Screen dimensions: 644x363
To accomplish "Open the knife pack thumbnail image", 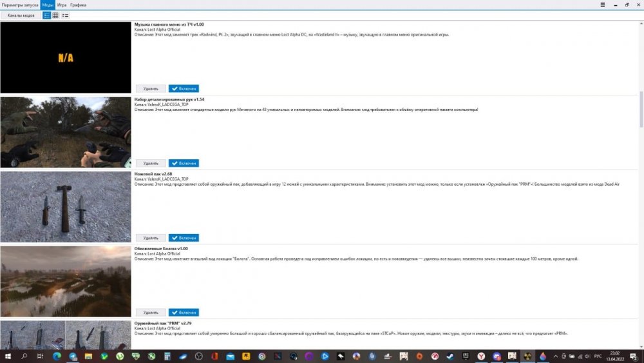I will (x=66, y=207).
